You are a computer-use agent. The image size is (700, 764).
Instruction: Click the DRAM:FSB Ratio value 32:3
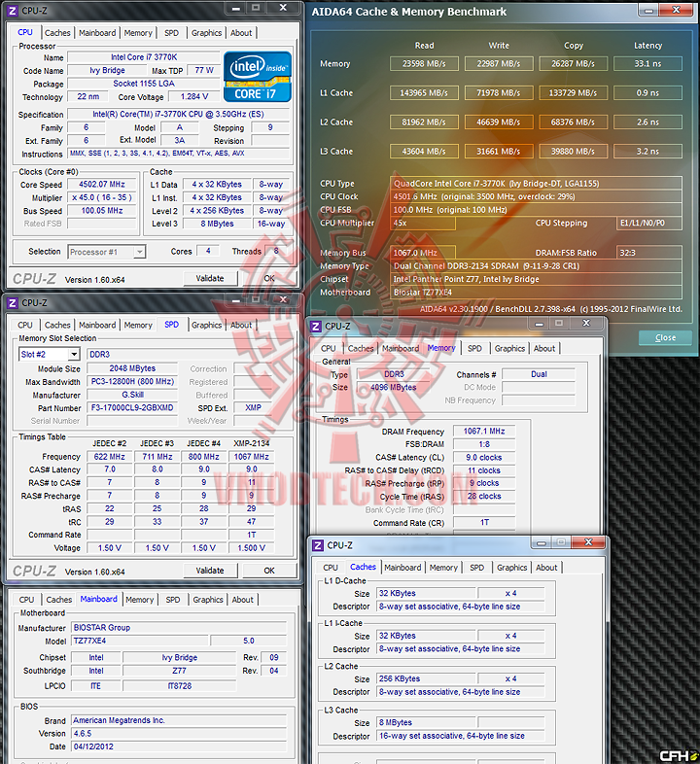[648, 253]
